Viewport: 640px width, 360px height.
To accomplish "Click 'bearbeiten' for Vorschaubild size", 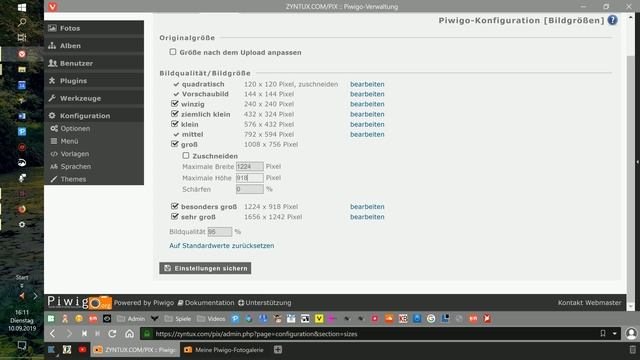I will [367, 94].
